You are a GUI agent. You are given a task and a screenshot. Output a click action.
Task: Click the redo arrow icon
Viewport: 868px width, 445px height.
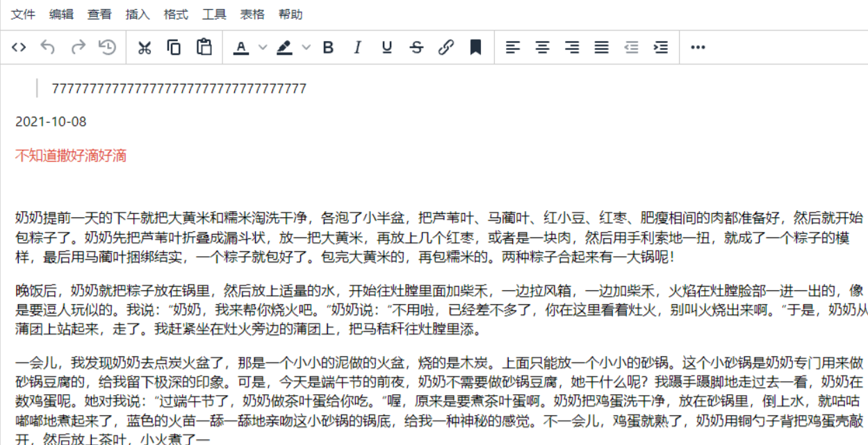coord(78,47)
